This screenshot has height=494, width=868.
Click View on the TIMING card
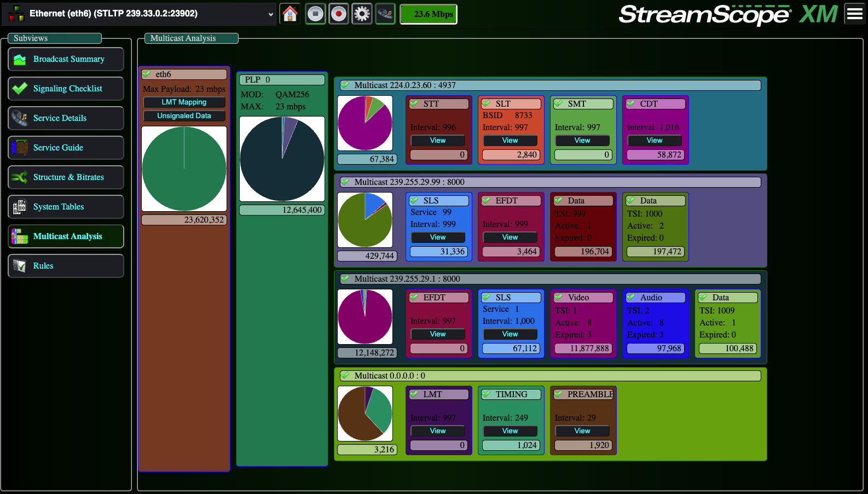tap(510, 431)
